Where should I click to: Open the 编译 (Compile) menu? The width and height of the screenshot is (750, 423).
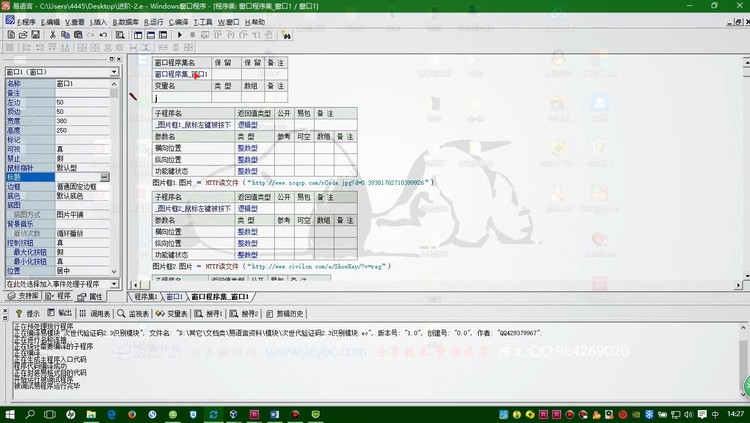179,21
